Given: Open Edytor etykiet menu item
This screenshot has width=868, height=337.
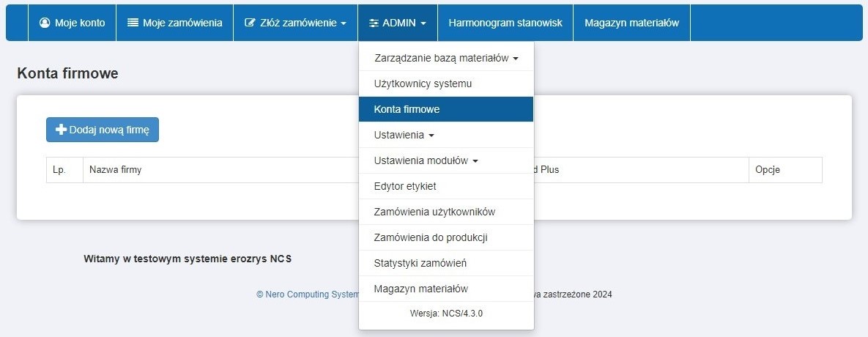Looking at the screenshot, I should point(405,186).
